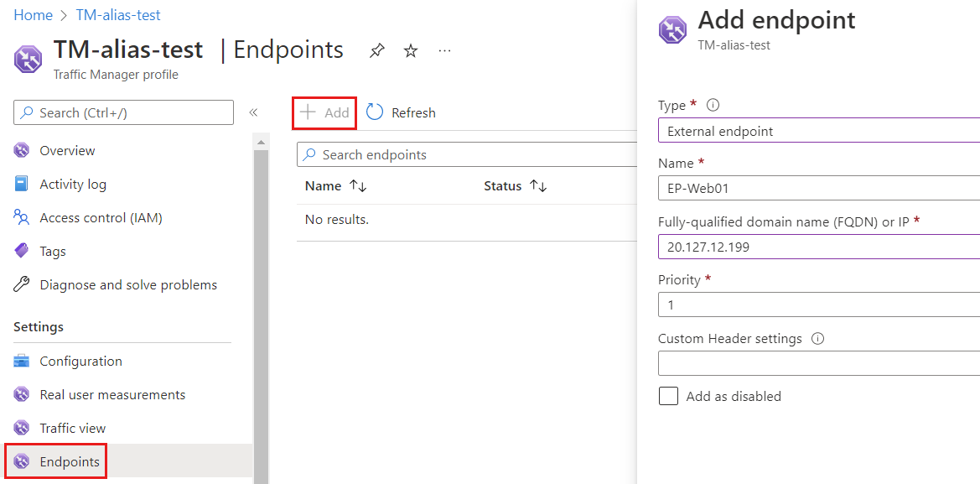Click the Diagnose and solve problems wrench icon

pyautogui.click(x=21, y=285)
